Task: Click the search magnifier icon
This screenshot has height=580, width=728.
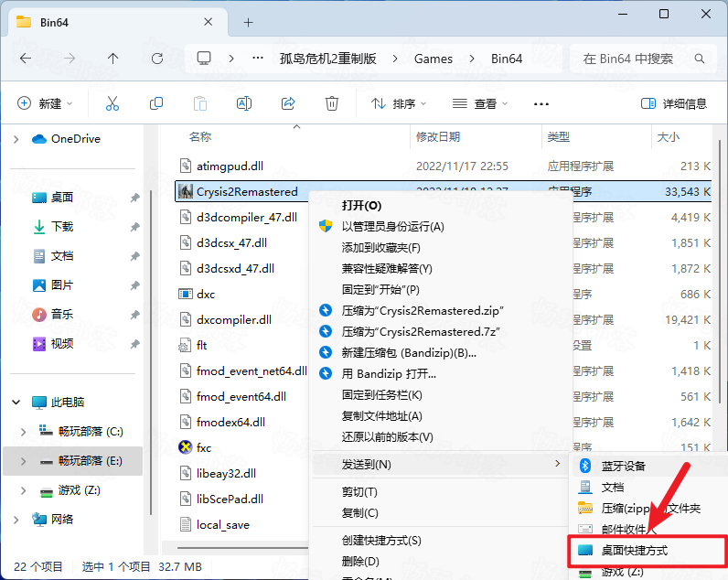Action: 700,59
